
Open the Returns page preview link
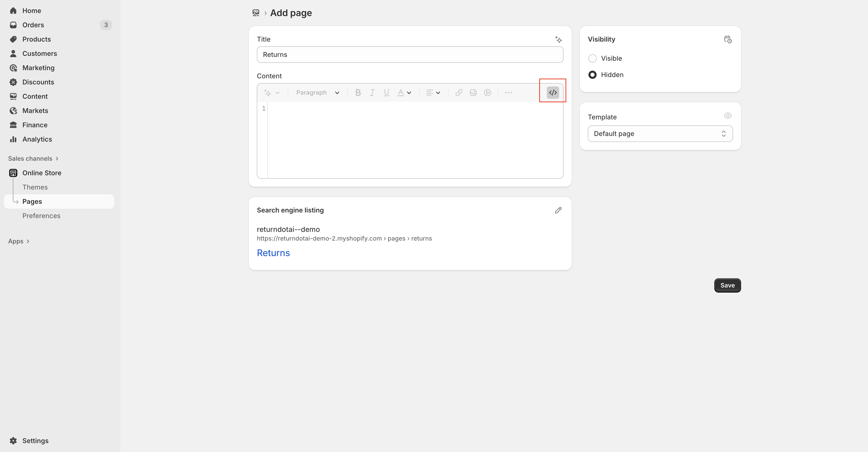coord(273,253)
